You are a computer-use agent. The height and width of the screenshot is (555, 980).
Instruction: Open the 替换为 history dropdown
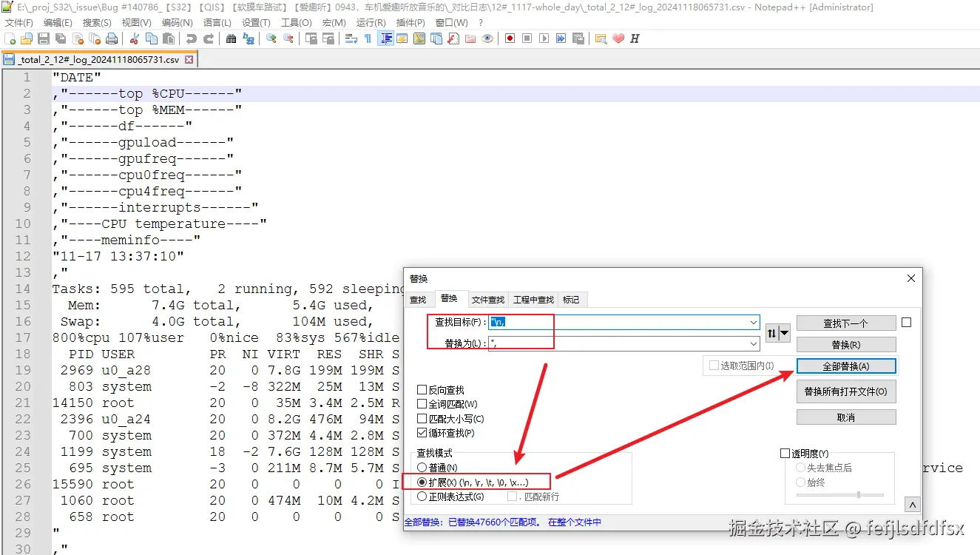point(753,343)
